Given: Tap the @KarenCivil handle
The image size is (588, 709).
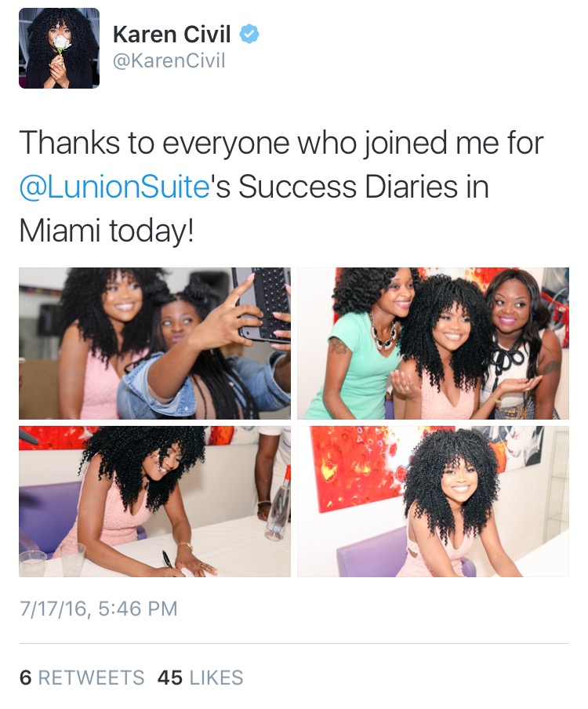Looking at the screenshot, I should (x=169, y=61).
